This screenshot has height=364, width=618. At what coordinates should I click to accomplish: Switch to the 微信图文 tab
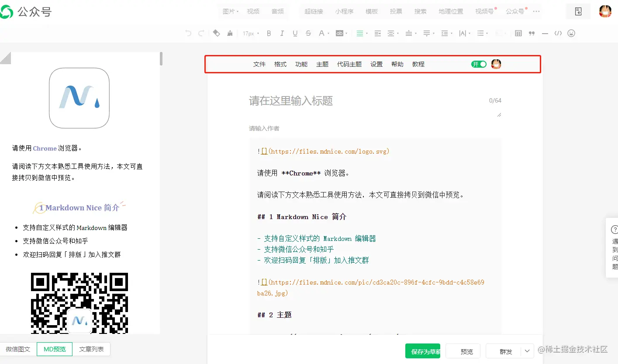click(x=18, y=349)
